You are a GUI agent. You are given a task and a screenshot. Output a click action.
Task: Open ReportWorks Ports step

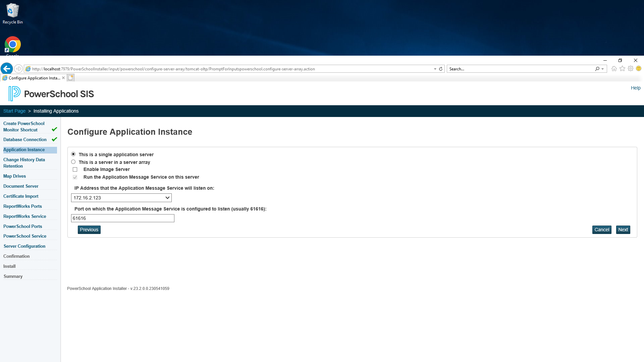22,206
